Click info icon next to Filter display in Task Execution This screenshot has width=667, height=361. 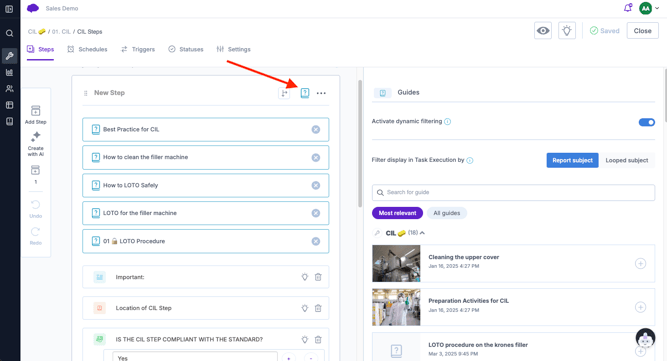[470, 160]
